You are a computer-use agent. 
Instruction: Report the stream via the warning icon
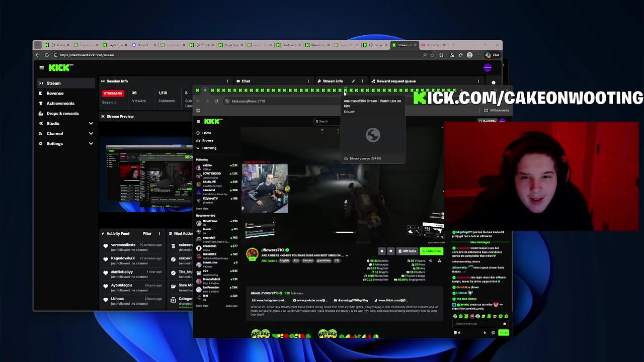pos(439,261)
